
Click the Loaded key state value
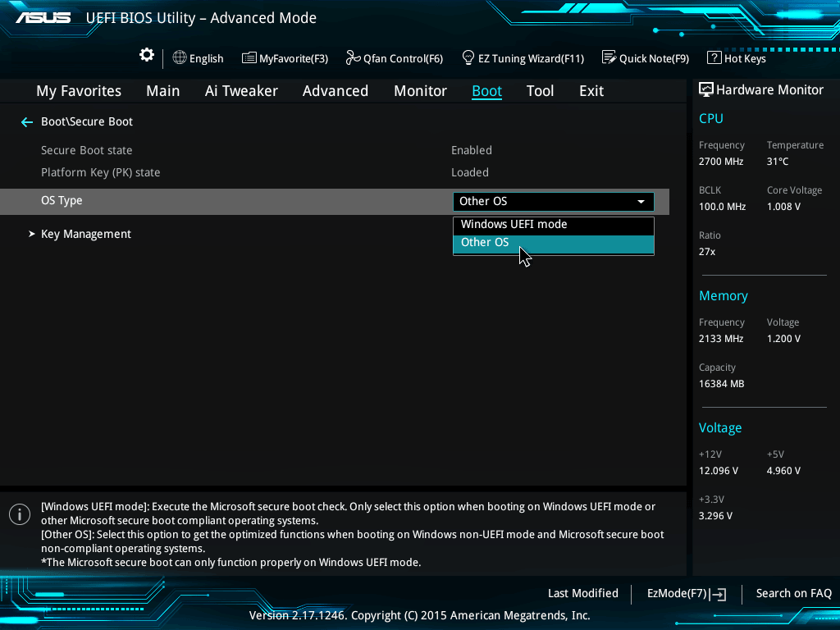(470, 172)
